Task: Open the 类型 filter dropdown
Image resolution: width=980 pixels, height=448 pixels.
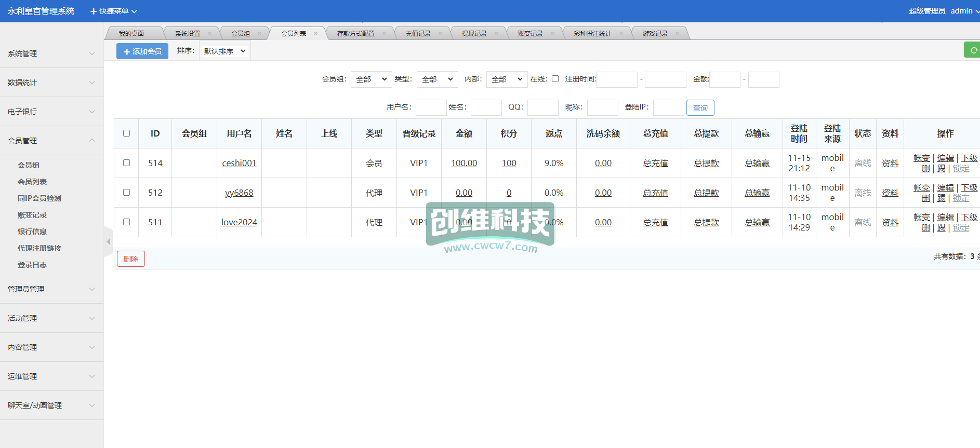Action: tap(437, 79)
